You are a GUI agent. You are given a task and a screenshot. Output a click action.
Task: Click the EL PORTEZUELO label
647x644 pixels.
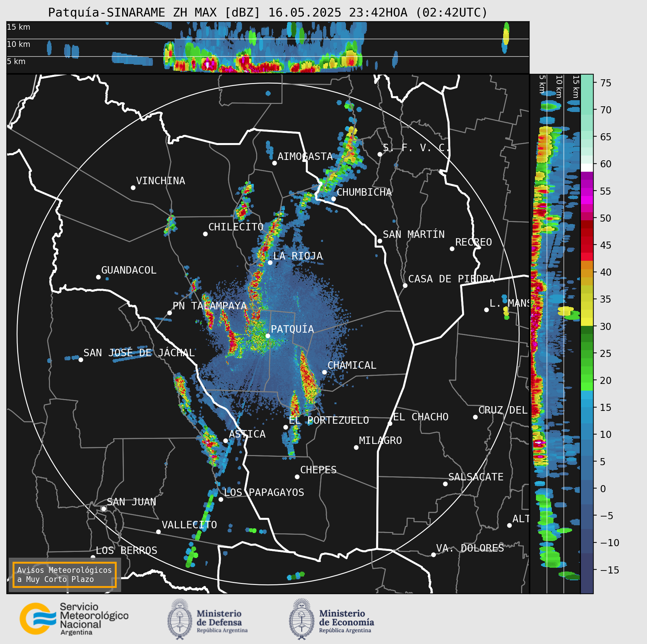(x=329, y=420)
